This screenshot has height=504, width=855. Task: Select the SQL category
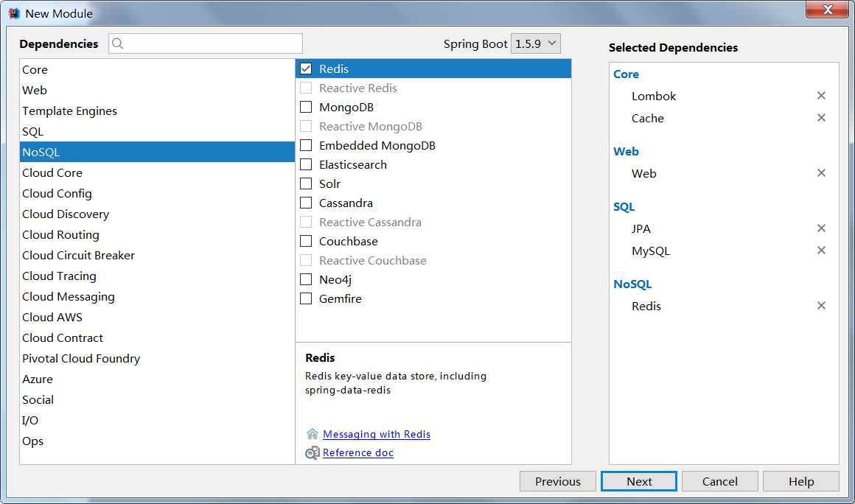(157, 132)
